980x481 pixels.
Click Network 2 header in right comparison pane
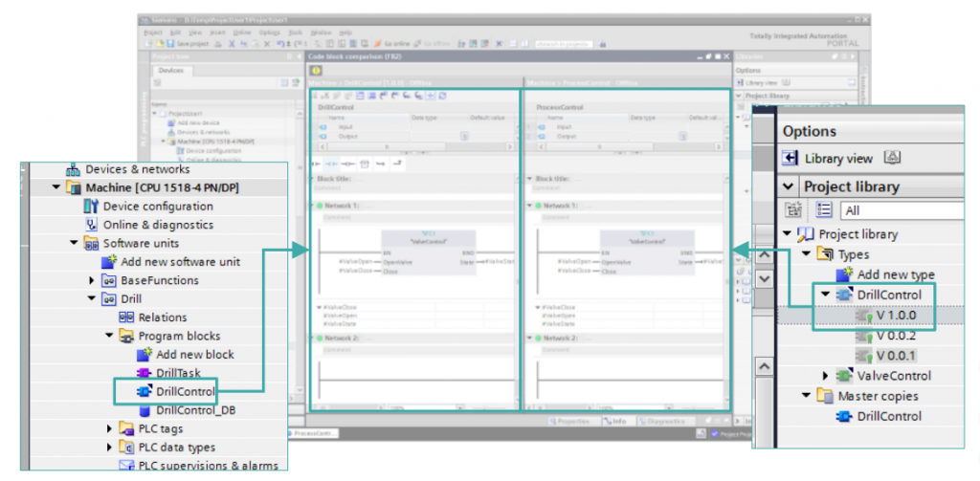click(x=626, y=338)
